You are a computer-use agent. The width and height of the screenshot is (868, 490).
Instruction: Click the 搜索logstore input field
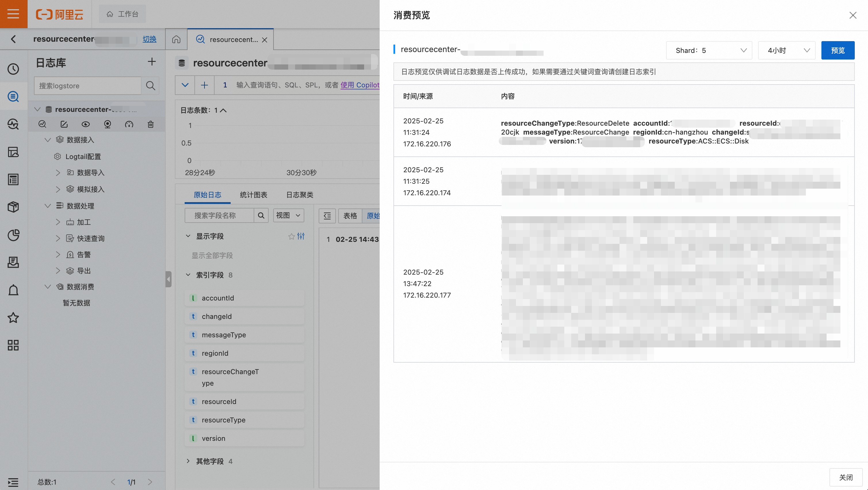tap(88, 86)
